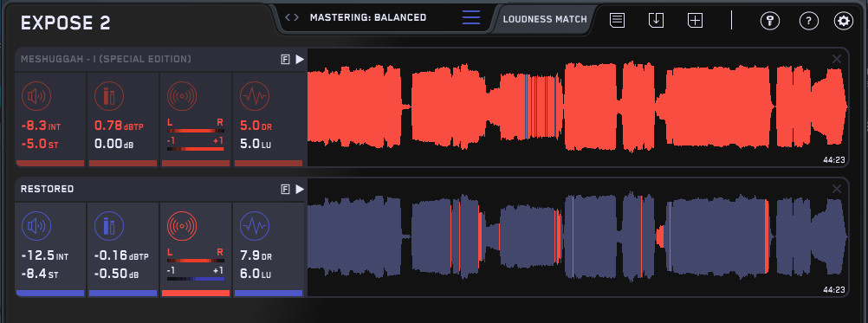Play the Meshuggah track
Image resolution: width=868 pixels, height=323 pixels.
point(300,60)
